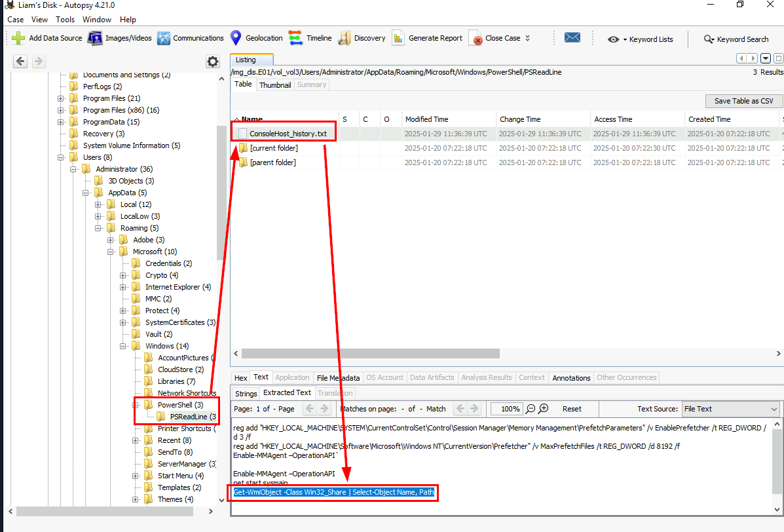Click the Reset zoom button
The height and width of the screenshot is (532, 784).
pyautogui.click(x=571, y=409)
